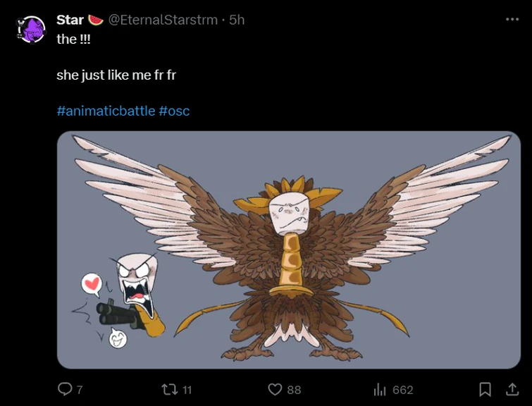This screenshot has width=532, height=406.
Task: Click the view count 662
Action: (x=403, y=390)
